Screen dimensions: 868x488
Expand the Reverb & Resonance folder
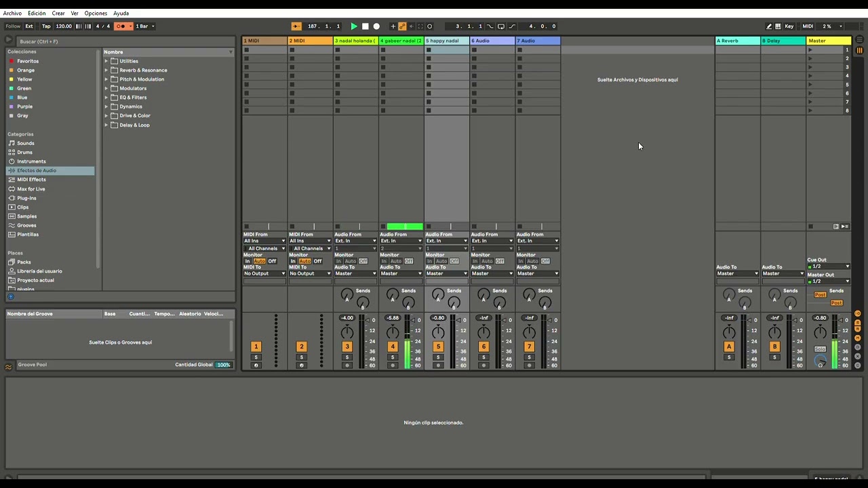coord(106,70)
